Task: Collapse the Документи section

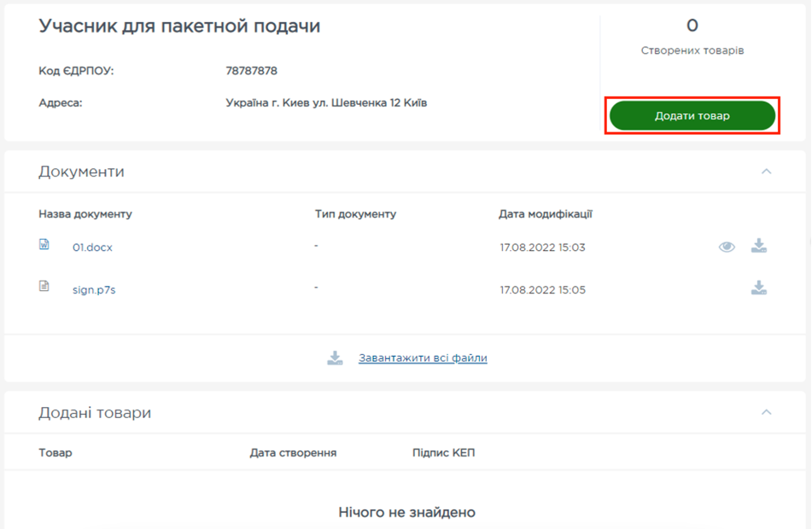Action: (766, 171)
